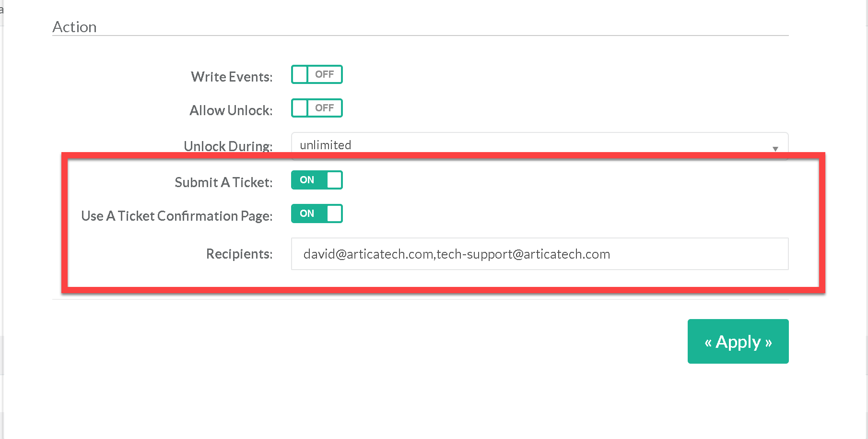Click the OFF text of Write Events switch

324,74
